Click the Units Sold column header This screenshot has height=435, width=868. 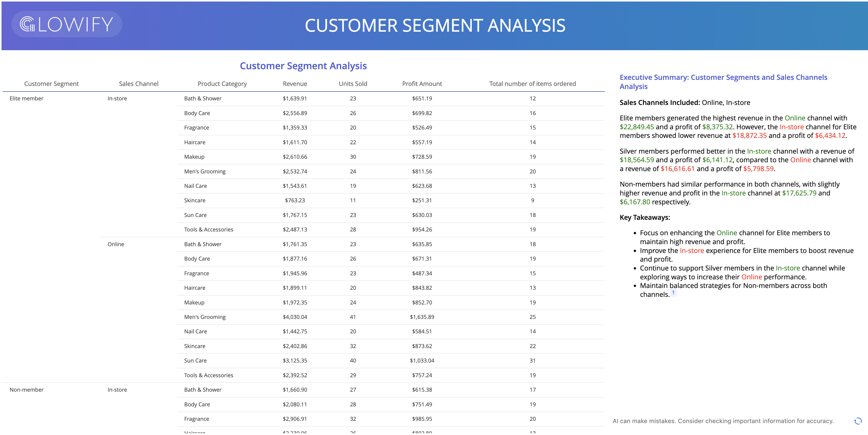point(353,84)
